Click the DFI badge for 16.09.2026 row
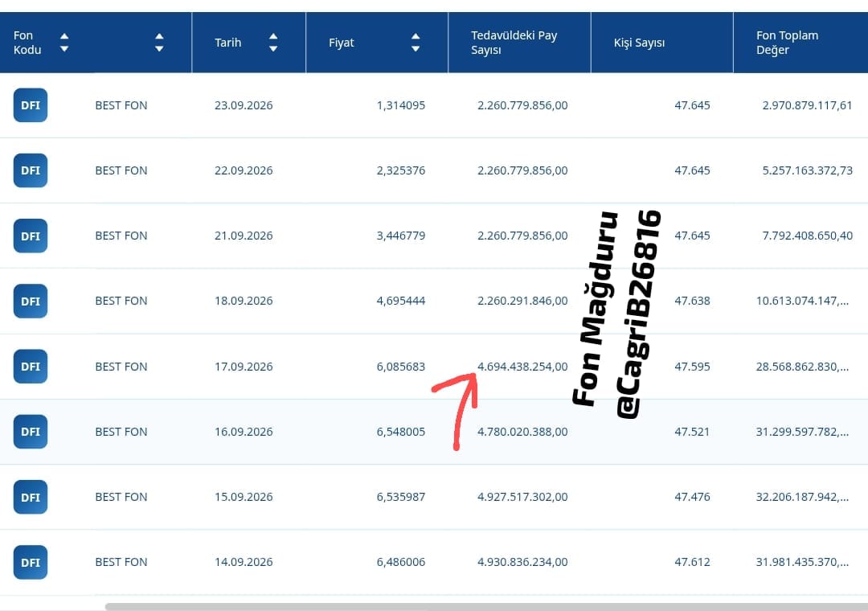 click(31, 432)
